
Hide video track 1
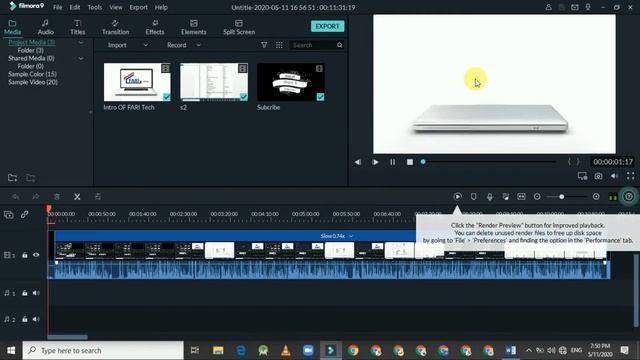tap(36, 255)
